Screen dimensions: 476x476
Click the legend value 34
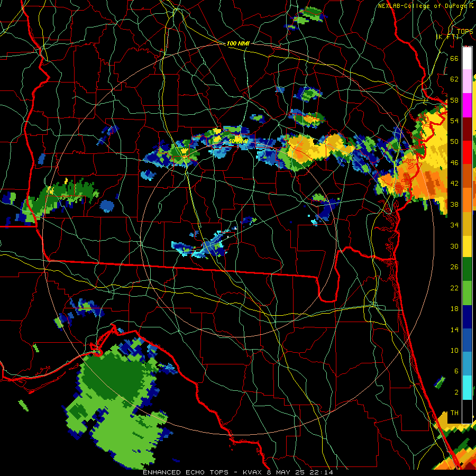click(x=454, y=225)
